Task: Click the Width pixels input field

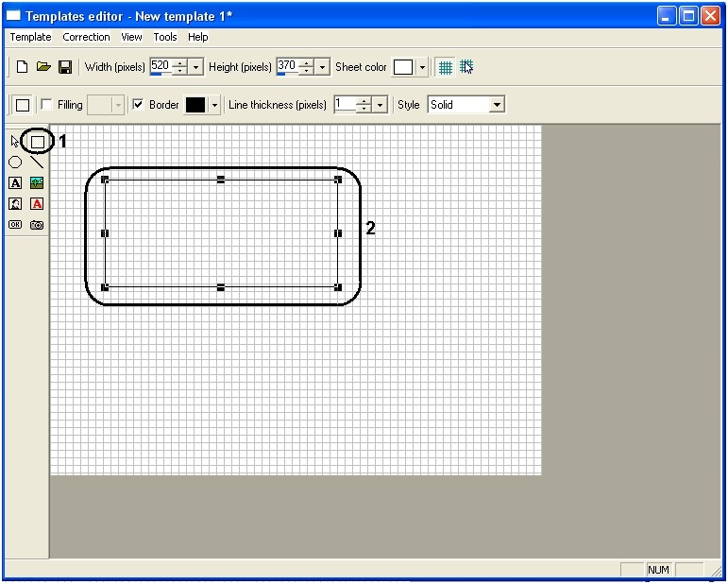Action: pos(160,66)
